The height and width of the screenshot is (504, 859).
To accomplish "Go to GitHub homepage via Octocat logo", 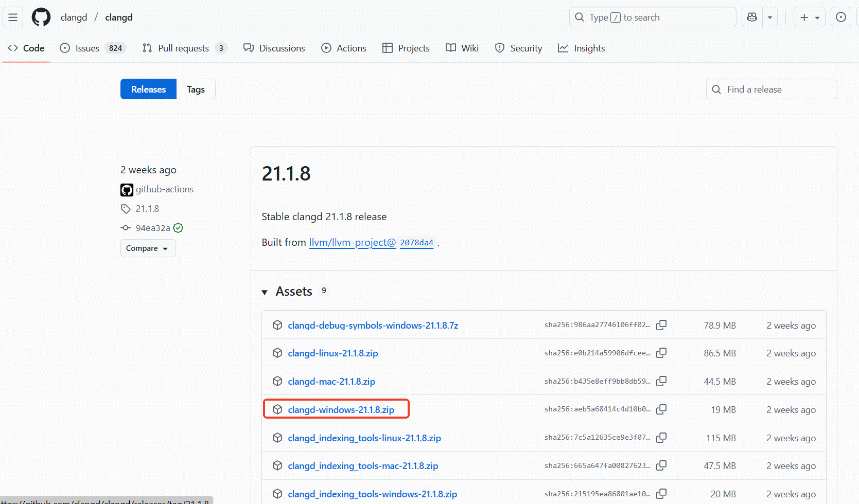I will point(41,17).
